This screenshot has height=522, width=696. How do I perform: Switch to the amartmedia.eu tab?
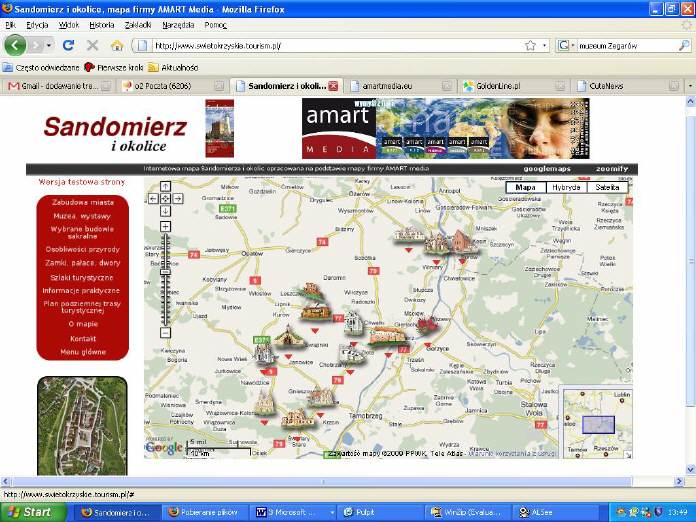[400, 86]
